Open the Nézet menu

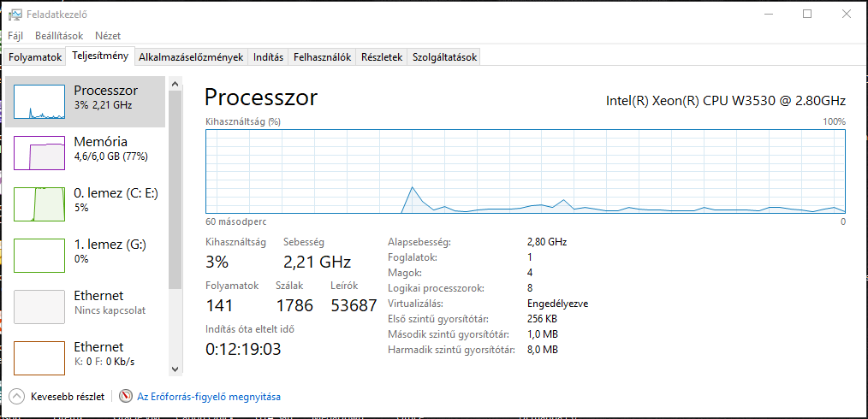coord(108,36)
